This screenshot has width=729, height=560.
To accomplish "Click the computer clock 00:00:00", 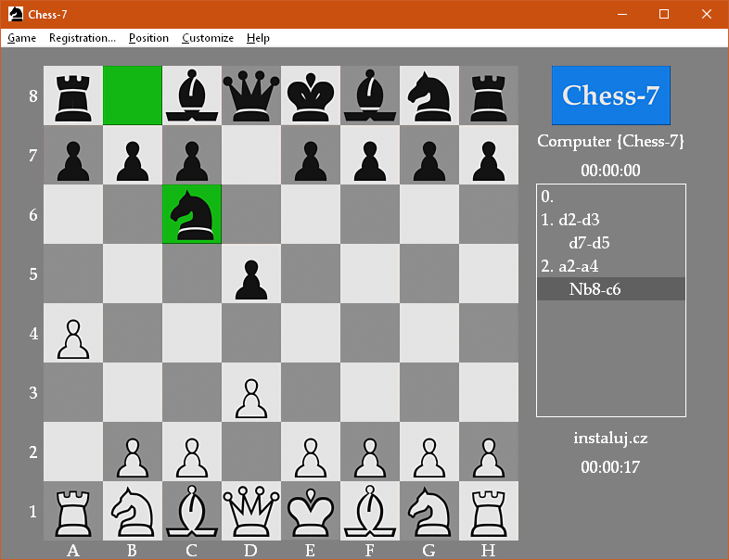I will pos(610,171).
